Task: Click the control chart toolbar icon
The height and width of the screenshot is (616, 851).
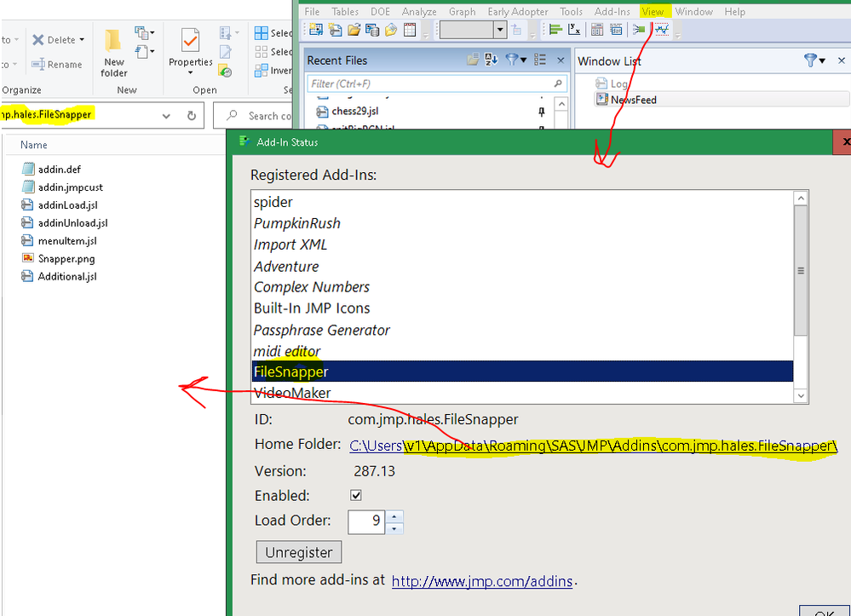Action: [x=662, y=30]
